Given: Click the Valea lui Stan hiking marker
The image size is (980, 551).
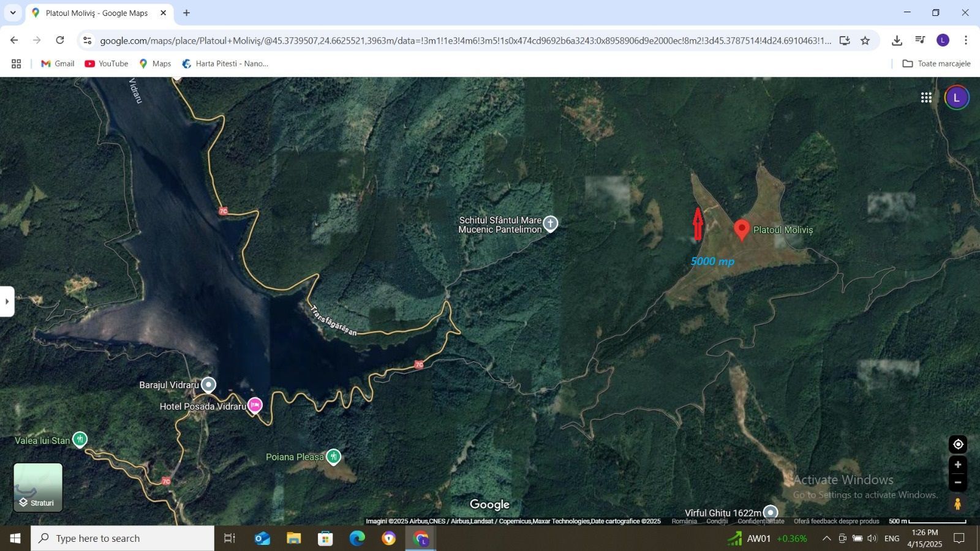Looking at the screenshot, I should [x=80, y=440].
